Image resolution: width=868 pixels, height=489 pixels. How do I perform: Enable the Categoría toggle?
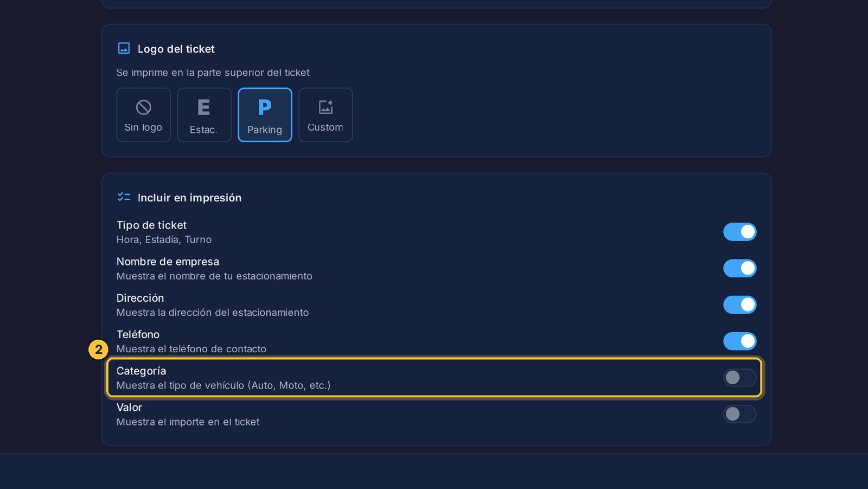click(739, 377)
